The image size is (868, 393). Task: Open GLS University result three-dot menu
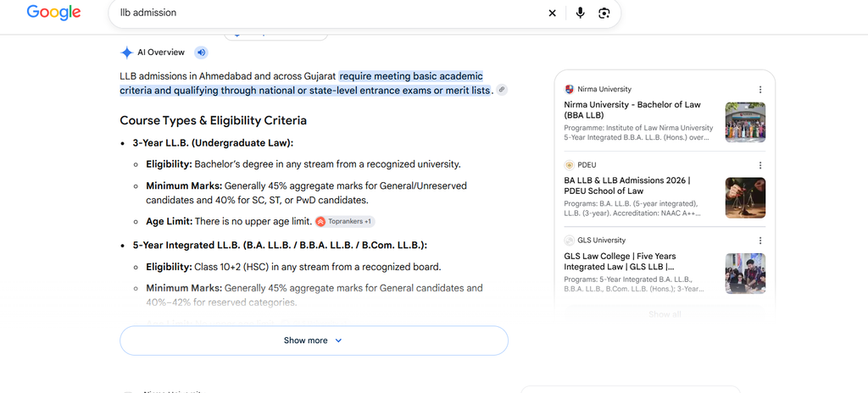760,241
